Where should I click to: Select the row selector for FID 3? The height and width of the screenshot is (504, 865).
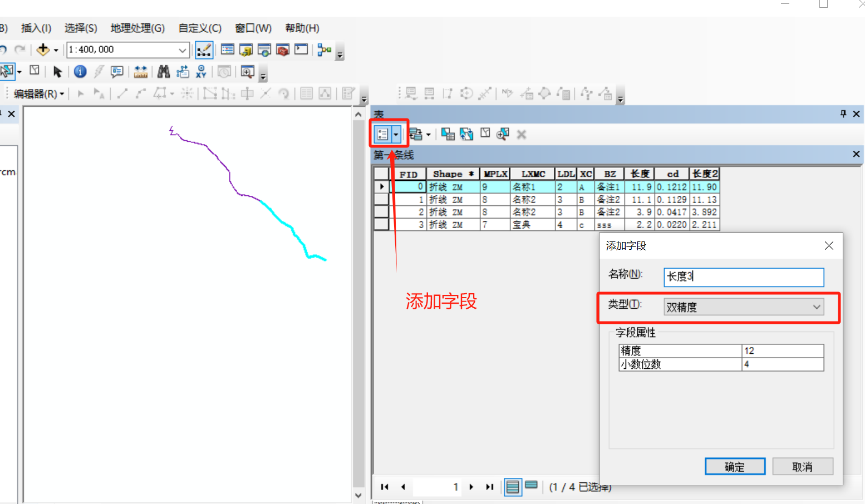(x=381, y=225)
